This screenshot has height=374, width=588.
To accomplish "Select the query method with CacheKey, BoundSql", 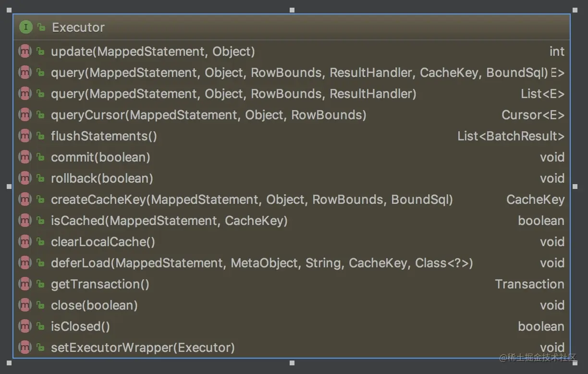I will pyautogui.click(x=299, y=73).
